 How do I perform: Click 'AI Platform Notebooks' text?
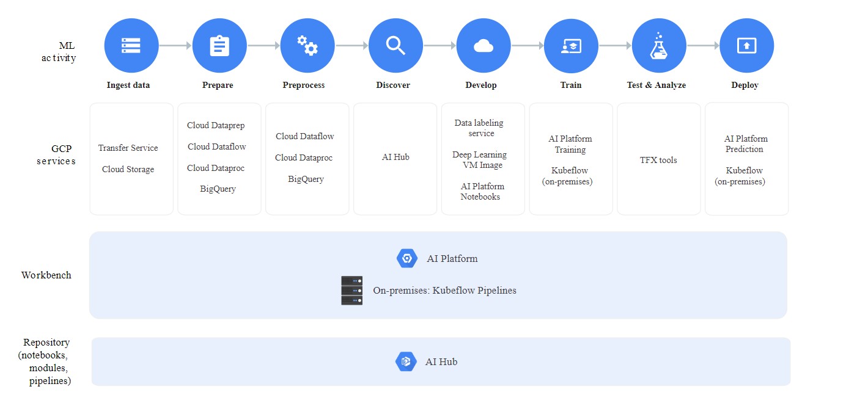[x=482, y=192]
